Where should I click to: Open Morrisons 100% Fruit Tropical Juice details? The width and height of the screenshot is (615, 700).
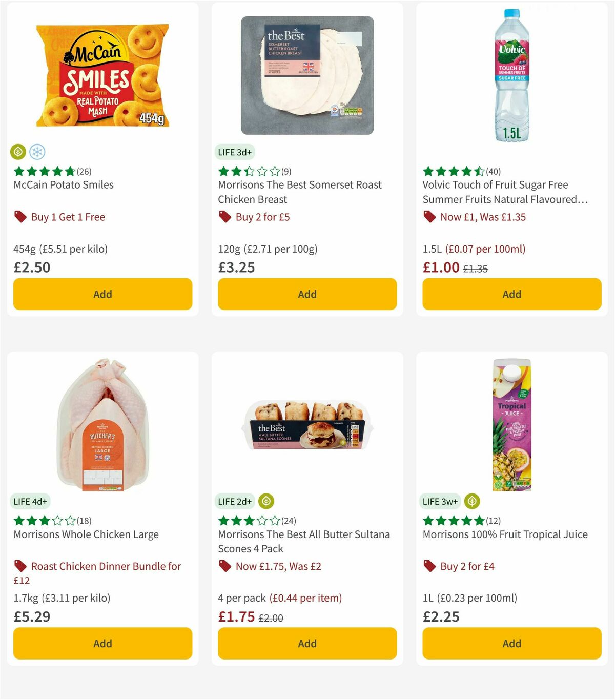[504, 534]
